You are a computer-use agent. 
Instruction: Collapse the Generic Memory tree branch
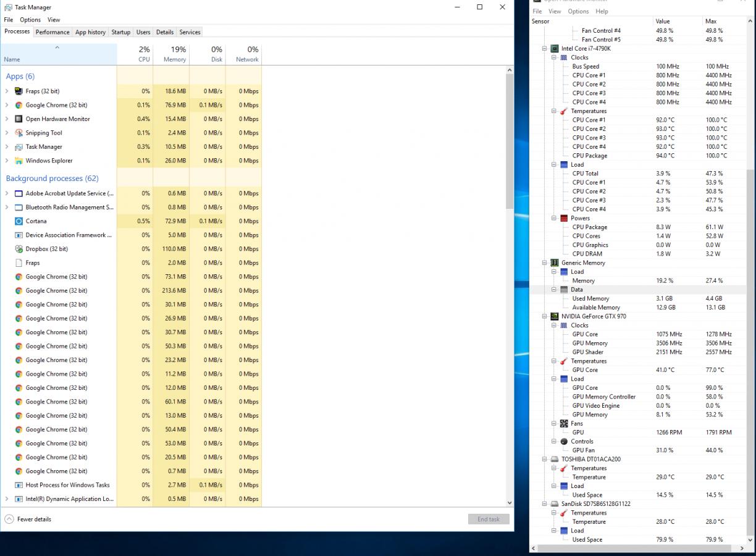(545, 263)
